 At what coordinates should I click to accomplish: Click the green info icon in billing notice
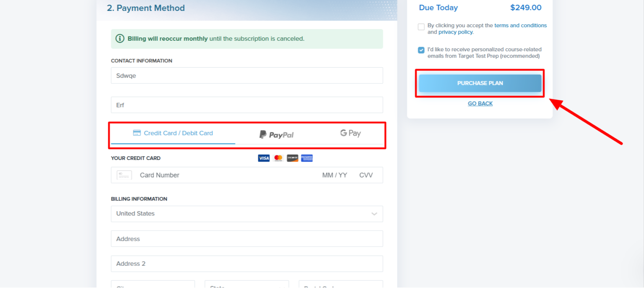click(120, 39)
